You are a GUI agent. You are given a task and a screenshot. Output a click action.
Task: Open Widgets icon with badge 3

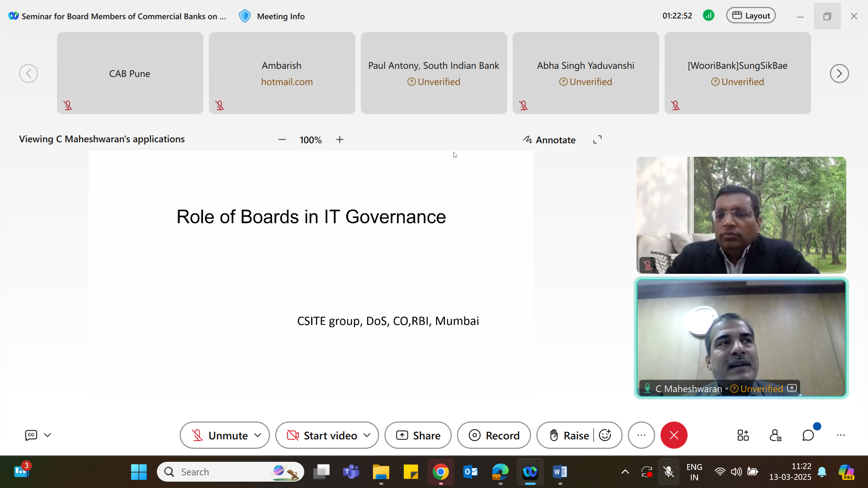pos(21,471)
